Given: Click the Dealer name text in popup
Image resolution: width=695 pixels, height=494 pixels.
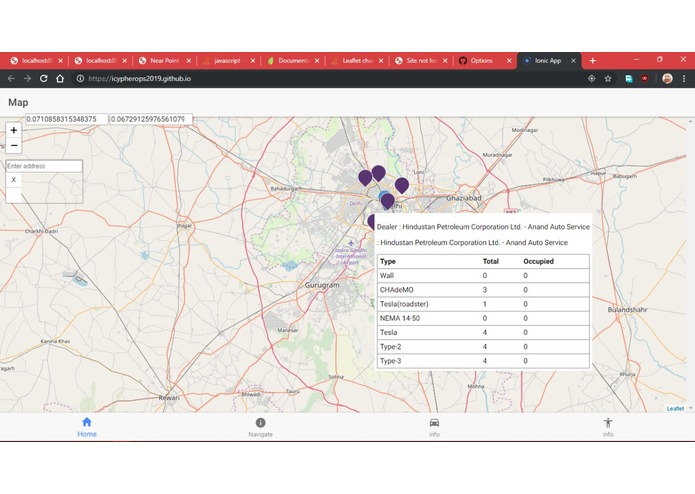Looking at the screenshot, I should click(x=483, y=227).
